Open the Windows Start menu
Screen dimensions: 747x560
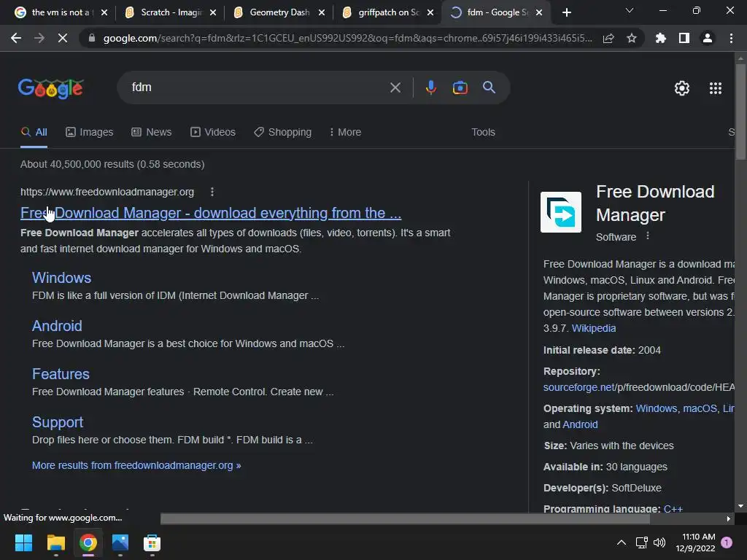[x=23, y=542]
